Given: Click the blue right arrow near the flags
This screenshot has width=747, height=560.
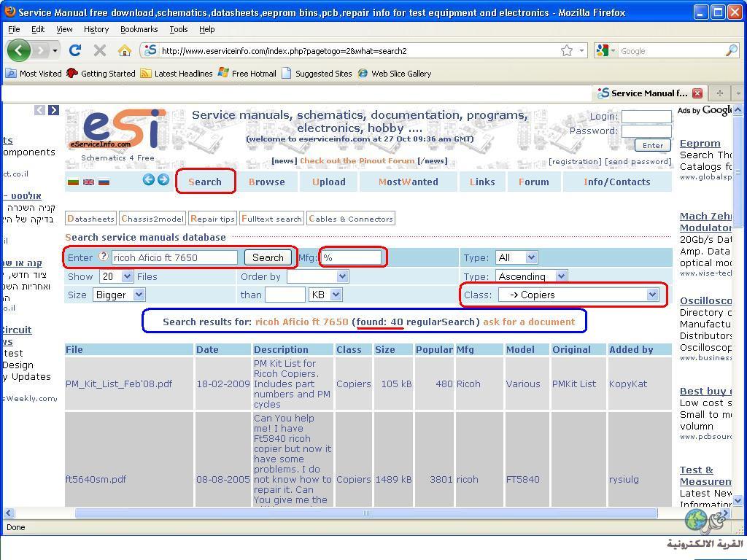Looking at the screenshot, I should pos(163,179).
